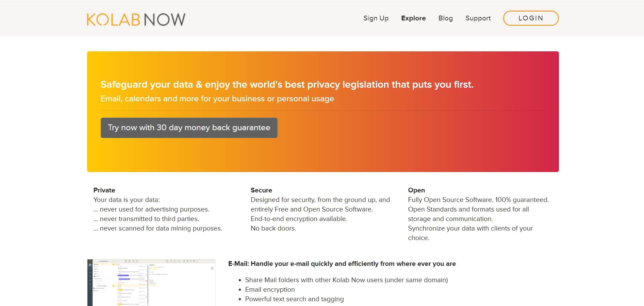Click '... never scanned for data mining purposes.'
Screen dimensions: 644x306
click(x=158, y=228)
